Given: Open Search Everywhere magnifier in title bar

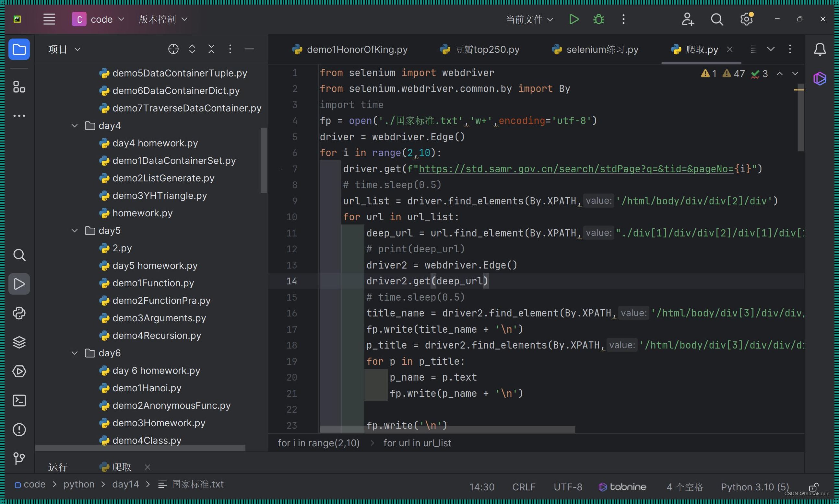Looking at the screenshot, I should (x=717, y=19).
